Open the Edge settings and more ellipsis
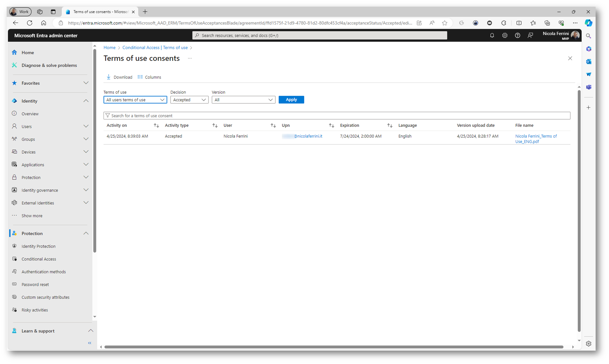 (x=575, y=23)
